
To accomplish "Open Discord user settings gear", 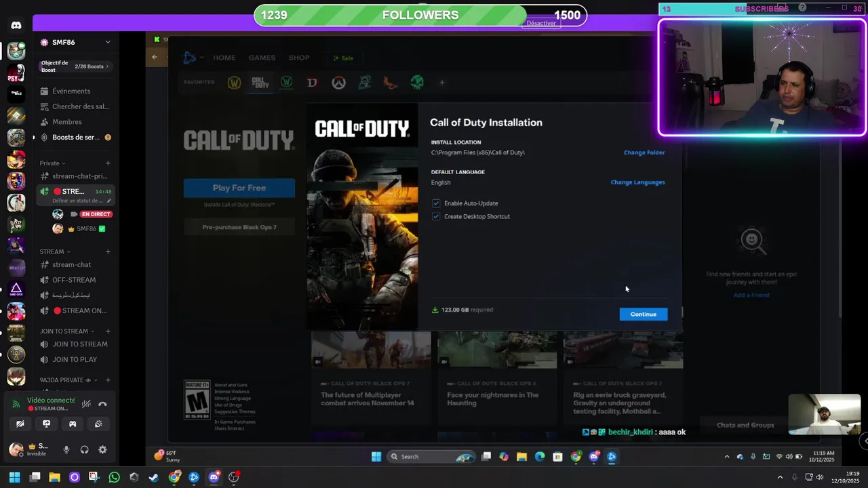I will click(102, 449).
